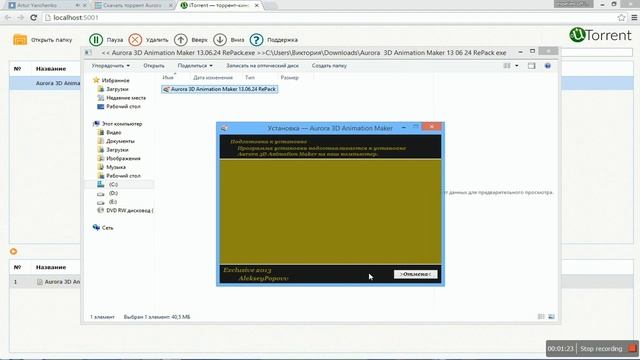This screenshot has height=360, width=640.
Task: Open folder via orange folder icon
Action: tap(20, 40)
